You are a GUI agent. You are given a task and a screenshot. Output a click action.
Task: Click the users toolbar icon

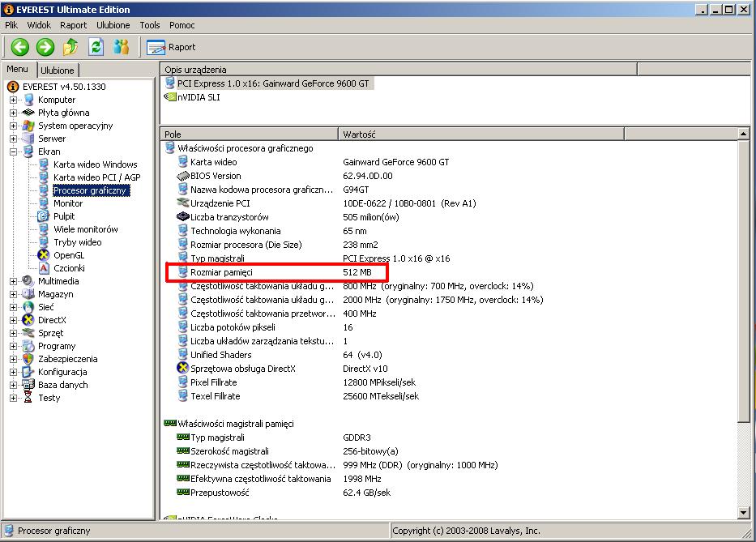pos(121,47)
